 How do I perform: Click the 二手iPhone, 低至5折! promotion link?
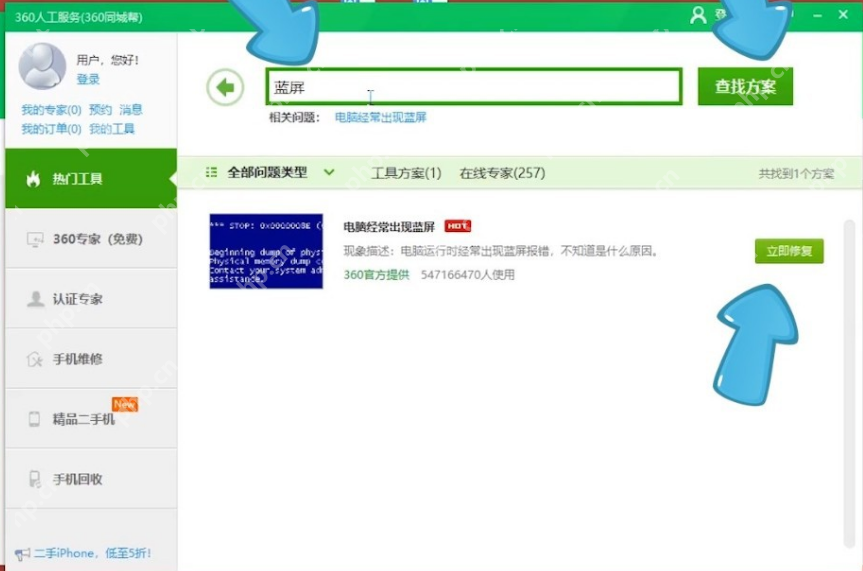pyautogui.click(x=92, y=553)
